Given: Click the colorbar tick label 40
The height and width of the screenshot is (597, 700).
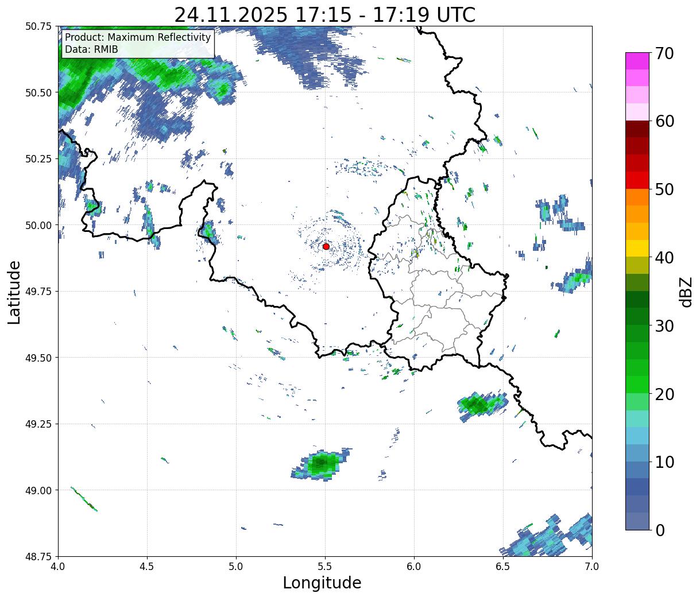Looking at the screenshot, I should (x=664, y=257).
